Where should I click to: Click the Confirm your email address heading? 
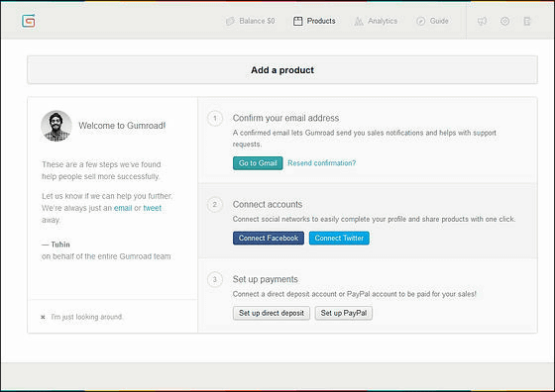(x=285, y=118)
